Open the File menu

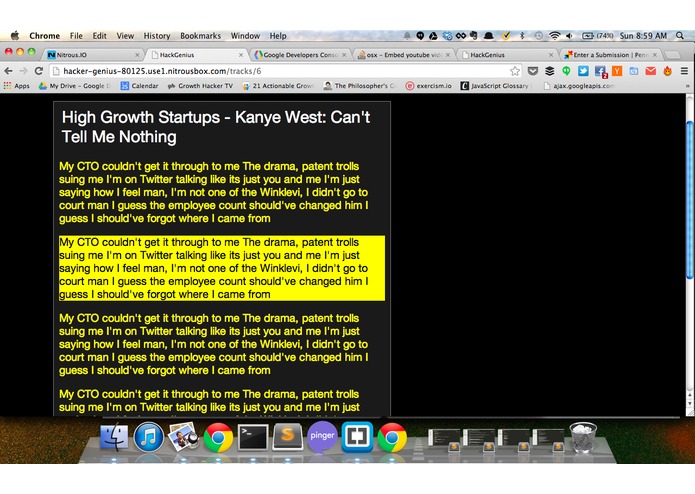coord(76,36)
